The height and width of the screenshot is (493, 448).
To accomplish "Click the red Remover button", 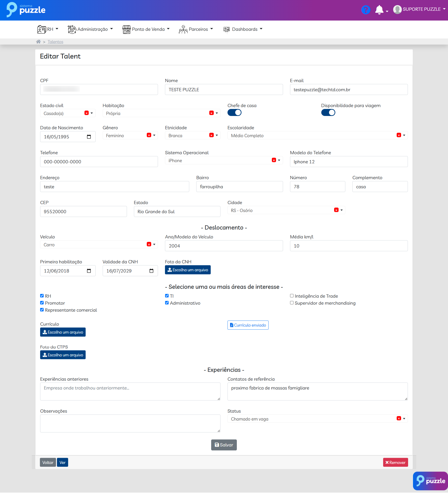I will coord(395,462).
